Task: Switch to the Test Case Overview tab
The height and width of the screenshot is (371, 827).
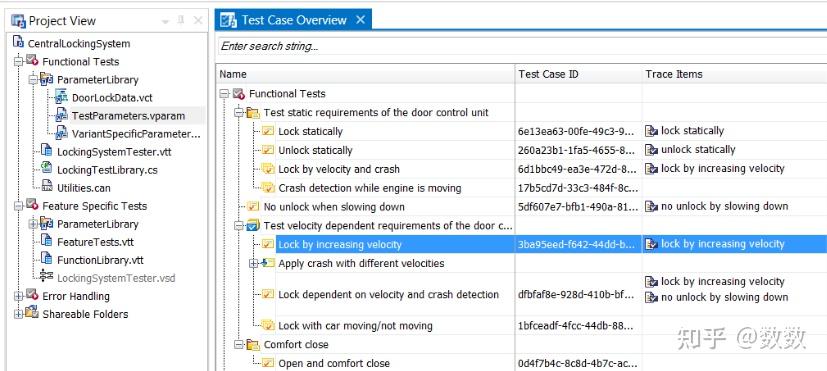Action: pyautogui.click(x=293, y=20)
